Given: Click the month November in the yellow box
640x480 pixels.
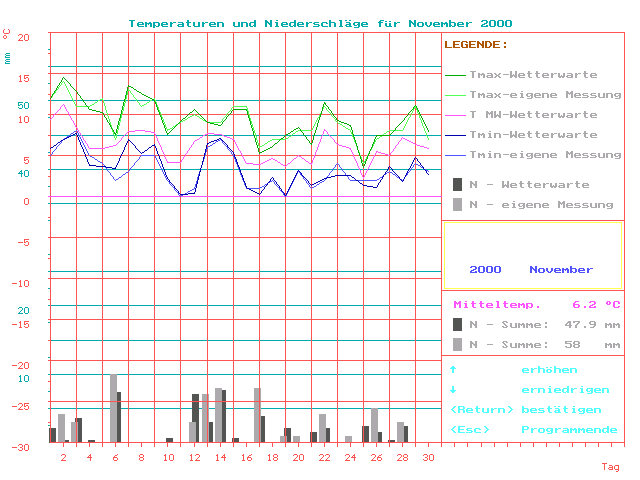Looking at the screenshot, I should pyautogui.click(x=561, y=270).
